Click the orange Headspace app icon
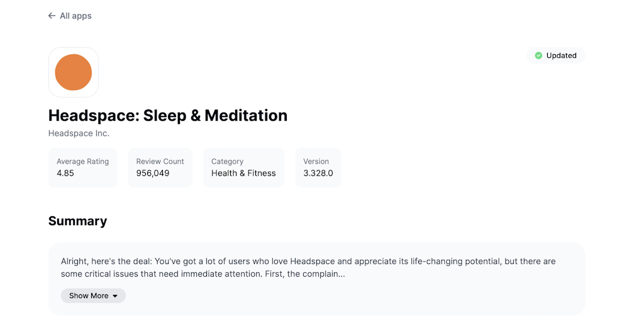 [x=74, y=72]
